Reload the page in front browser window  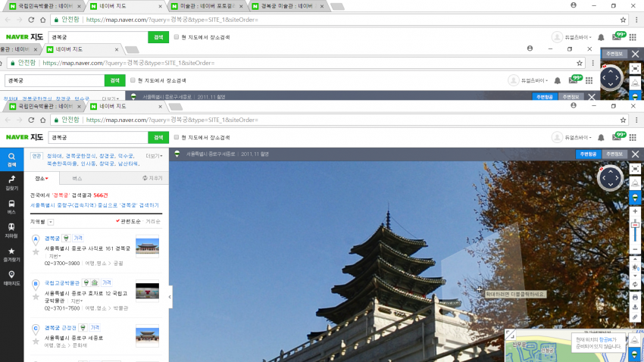31,120
